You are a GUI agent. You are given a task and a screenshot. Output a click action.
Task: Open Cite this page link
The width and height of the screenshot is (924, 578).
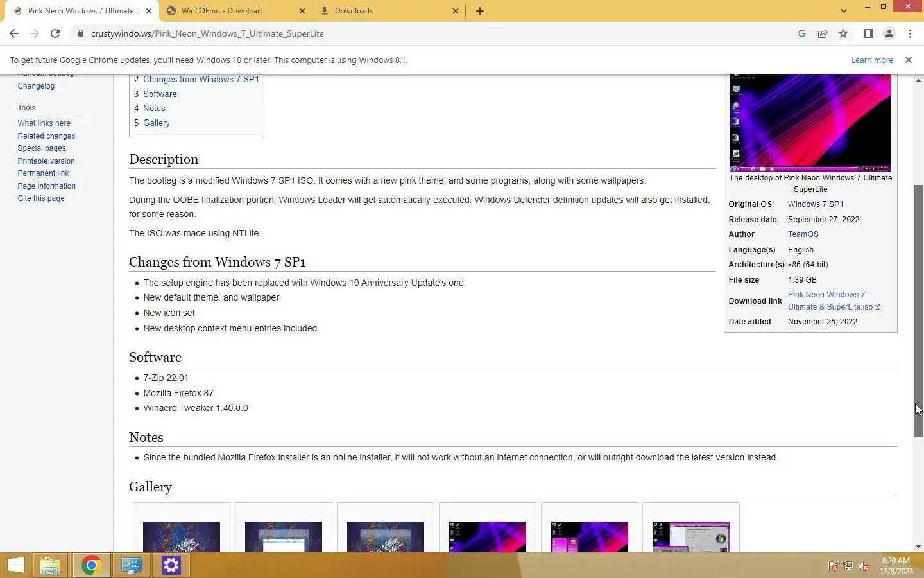[x=41, y=198]
